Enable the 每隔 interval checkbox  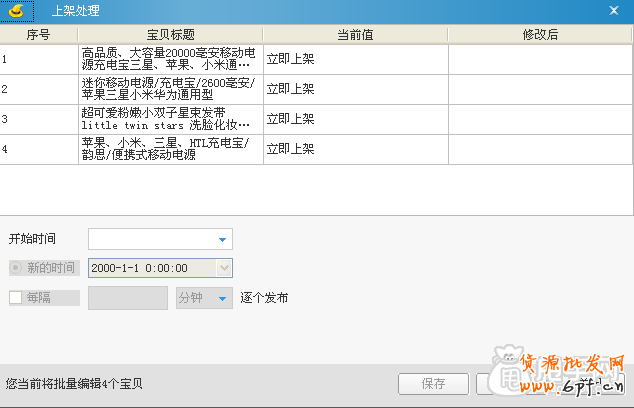[16, 298]
